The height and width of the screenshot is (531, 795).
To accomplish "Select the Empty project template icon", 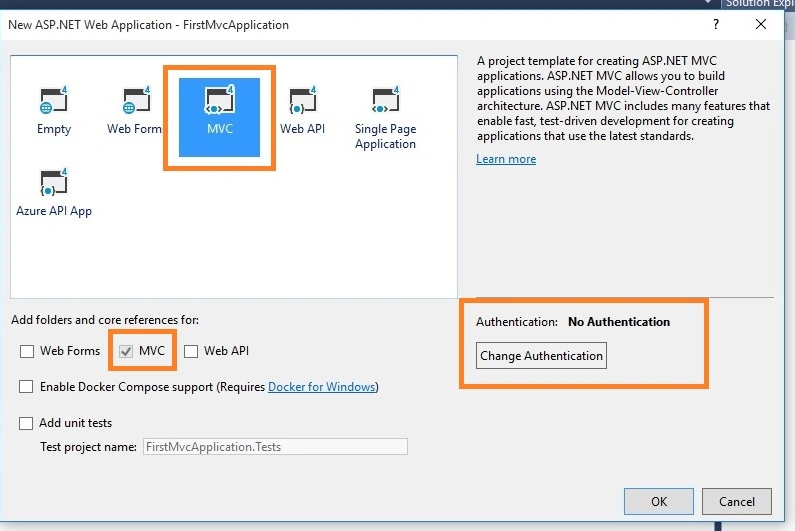I will coord(54,100).
